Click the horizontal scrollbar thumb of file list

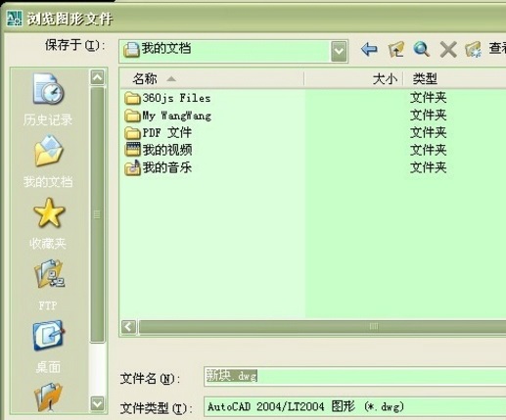tap(322, 327)
